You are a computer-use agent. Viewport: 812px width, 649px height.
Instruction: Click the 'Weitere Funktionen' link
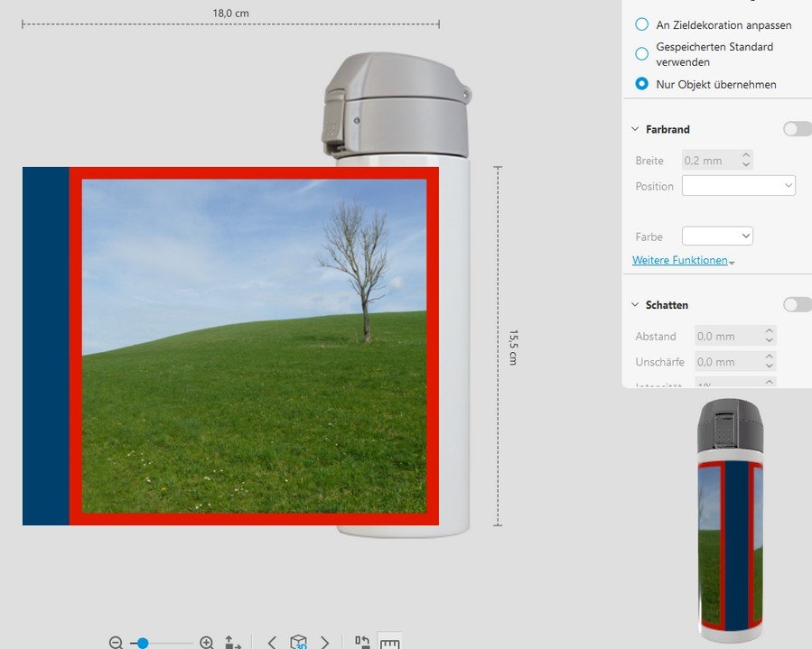(680, 260)
